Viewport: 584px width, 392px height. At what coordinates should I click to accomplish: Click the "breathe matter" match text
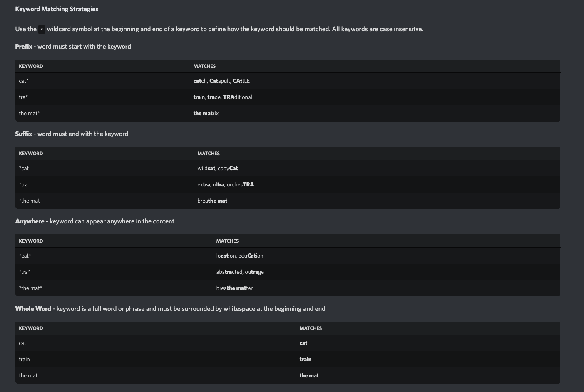click(x=234, y=288)
